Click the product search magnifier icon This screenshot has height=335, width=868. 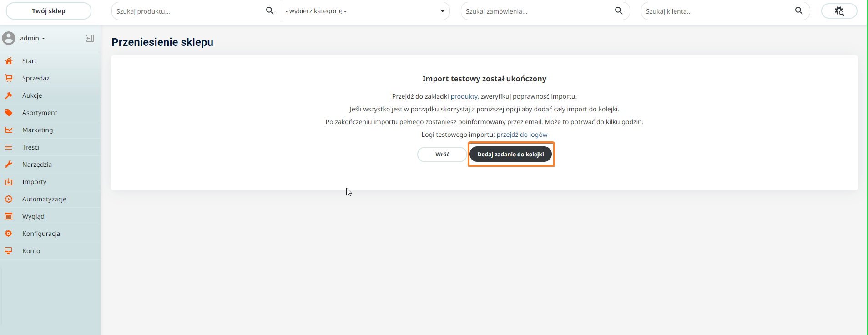pyautogui.click(x=270, y=11)
